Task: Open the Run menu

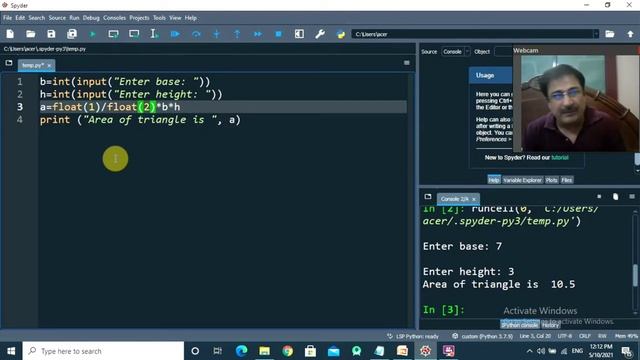Action: coord(74,18)
